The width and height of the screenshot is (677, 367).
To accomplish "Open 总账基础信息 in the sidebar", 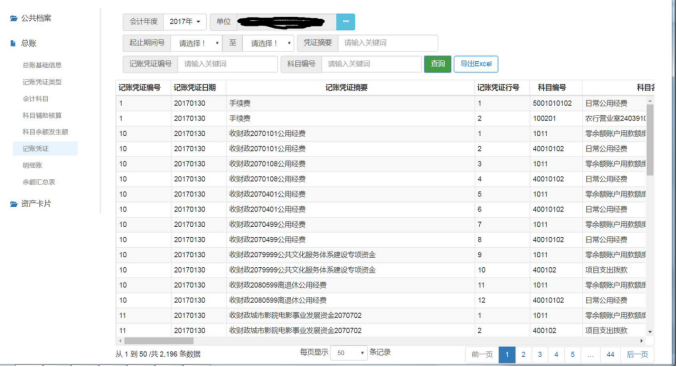I will (42, 65).
